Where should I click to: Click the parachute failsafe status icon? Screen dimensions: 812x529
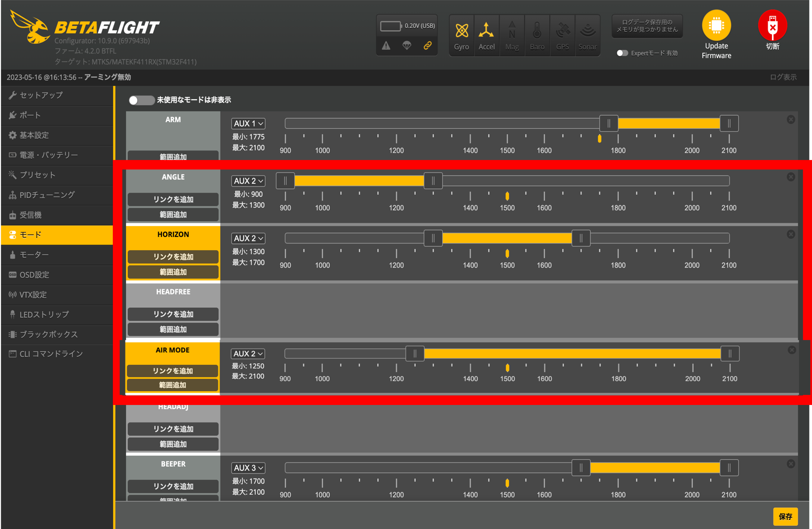[407, 46]
